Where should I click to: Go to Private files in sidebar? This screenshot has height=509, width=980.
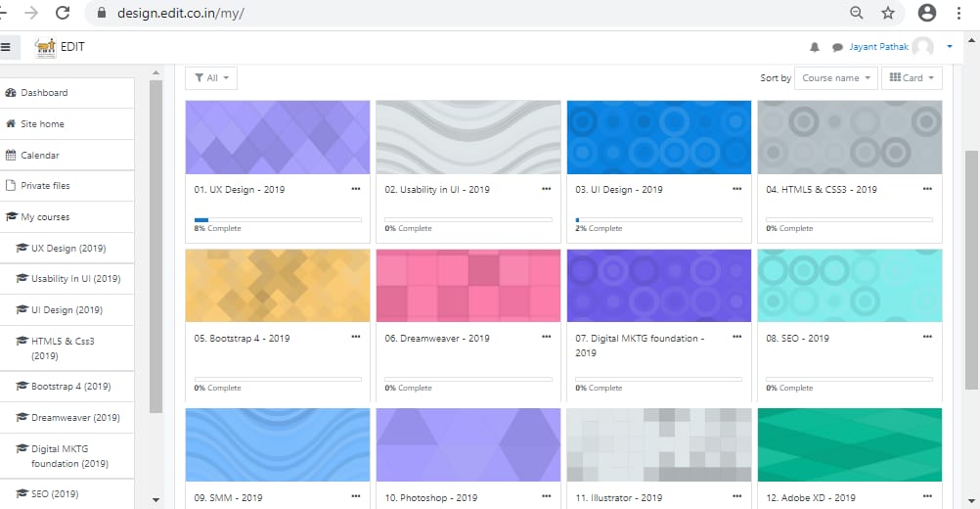(x=45, y=186)
